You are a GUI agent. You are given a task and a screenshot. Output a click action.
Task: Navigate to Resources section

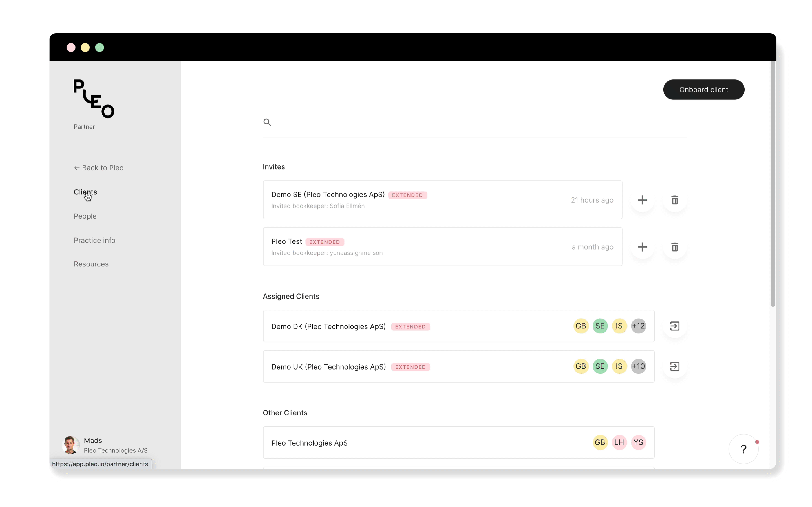point(91,264)
